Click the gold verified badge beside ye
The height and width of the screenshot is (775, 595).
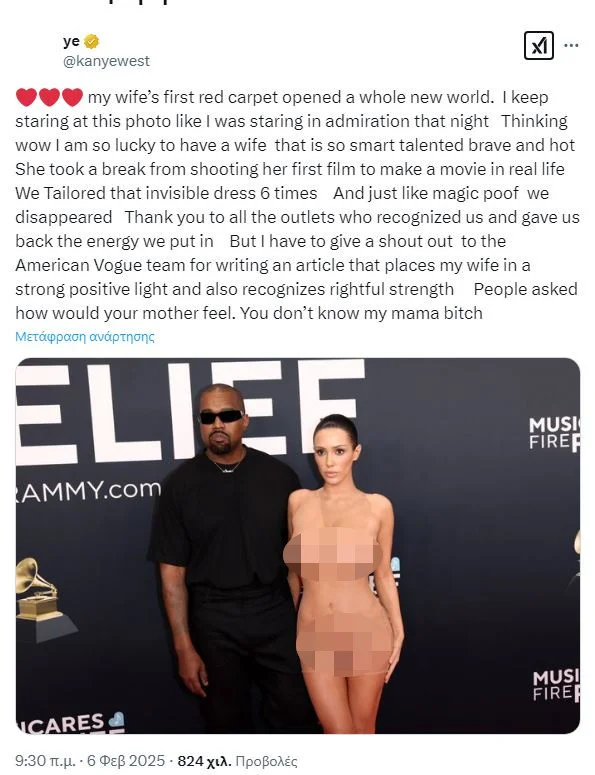(x=91, y=42)
